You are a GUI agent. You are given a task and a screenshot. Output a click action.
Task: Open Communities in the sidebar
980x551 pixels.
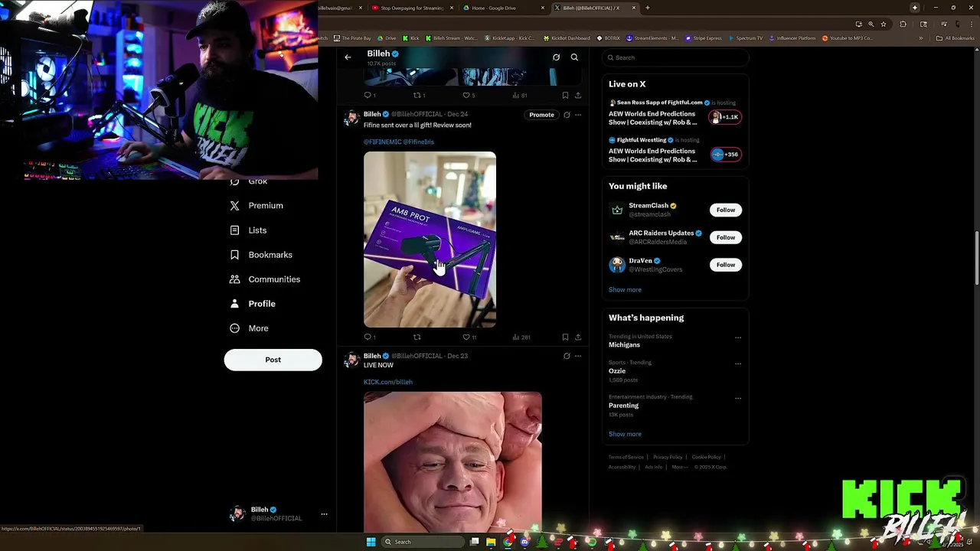click(265, 279)
